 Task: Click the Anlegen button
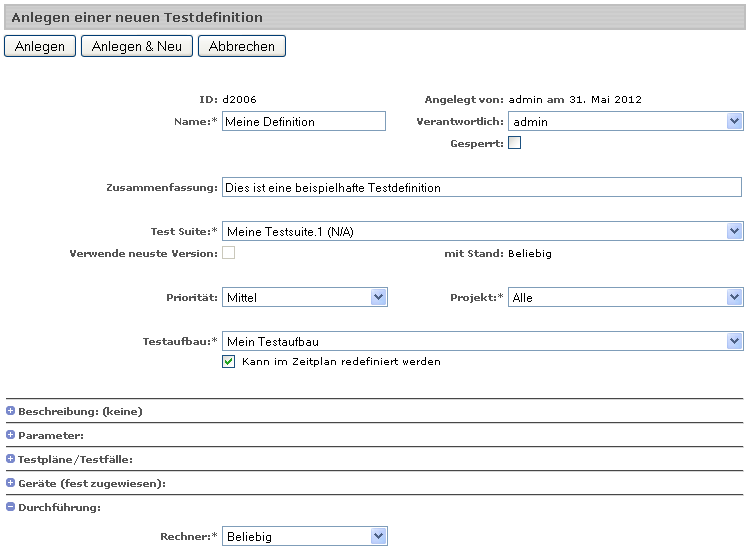40,46
